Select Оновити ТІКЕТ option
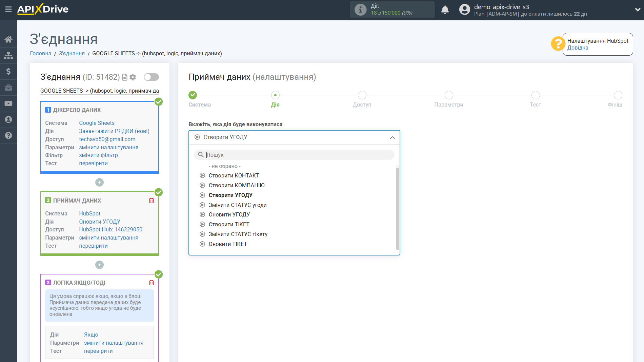The height and width of the screenshot is (362, 644). tap(228, 244)
